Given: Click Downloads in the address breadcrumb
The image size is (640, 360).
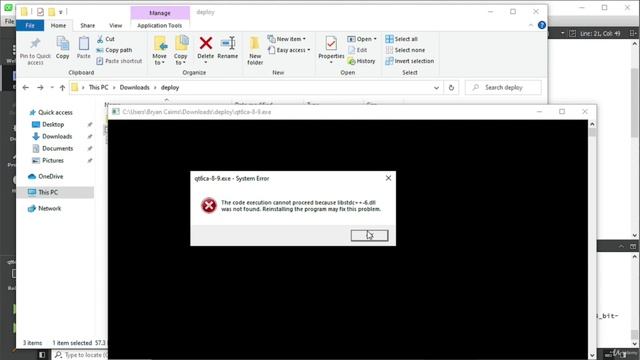Looking at the screenshot, I should pos(134,87).
